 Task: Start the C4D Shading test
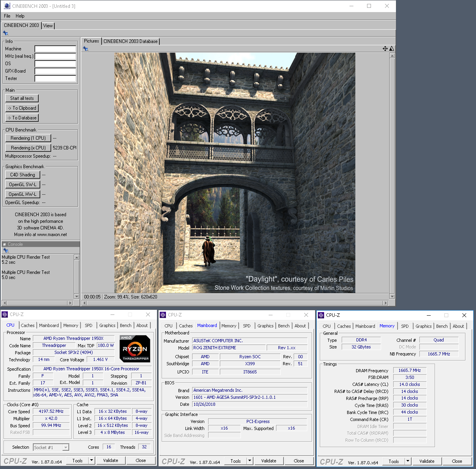coord(23,175)
